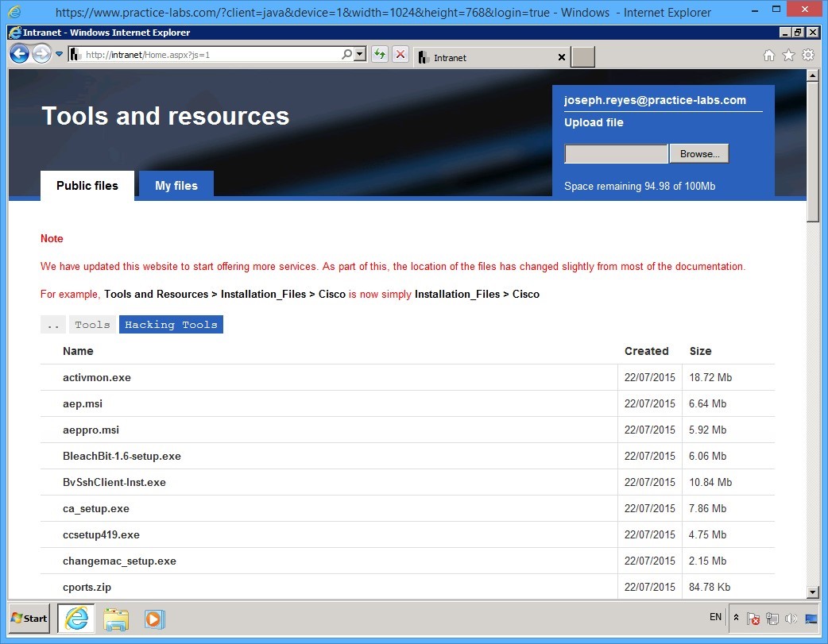Select the Public files tab
828x644 pixels.
pos(87,185)
